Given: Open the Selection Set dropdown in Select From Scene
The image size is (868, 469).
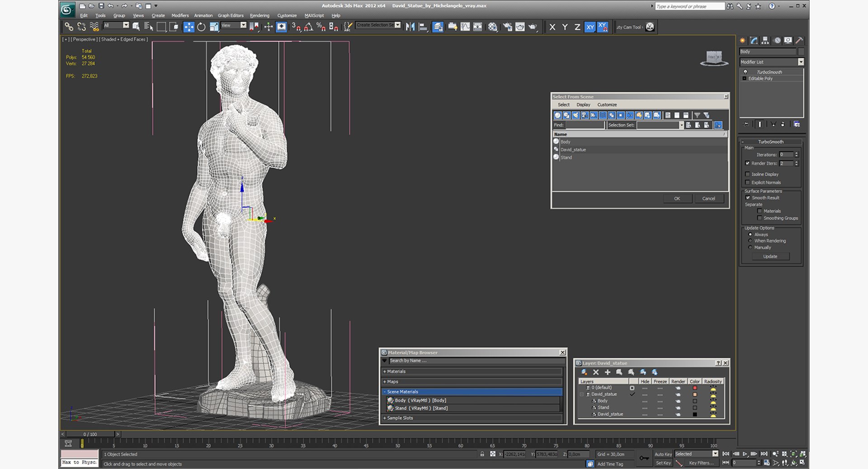Looking at the screenshot, I should click(681, 125).
